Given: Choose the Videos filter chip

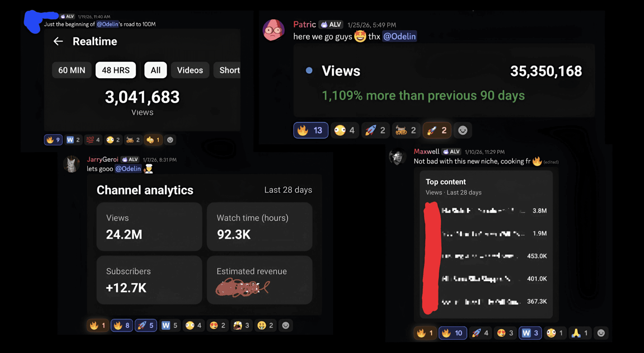Looking at the screenshot, I should [x=190, y=70].
